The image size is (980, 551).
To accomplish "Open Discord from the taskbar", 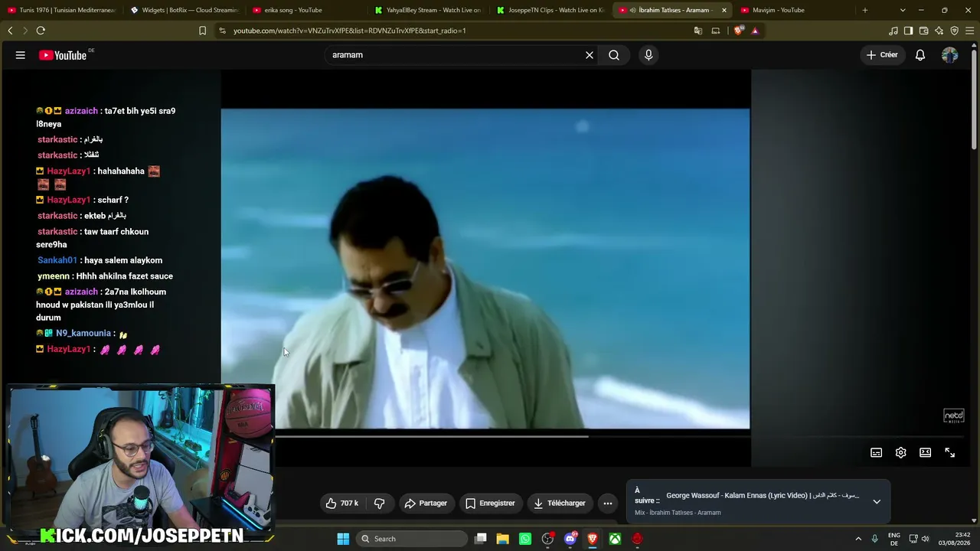I will click(x=570, y=539).
